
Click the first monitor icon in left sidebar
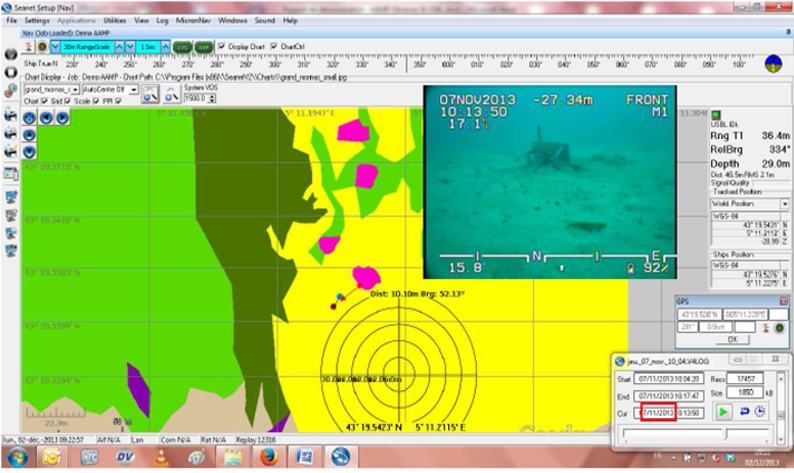[11, 198]
